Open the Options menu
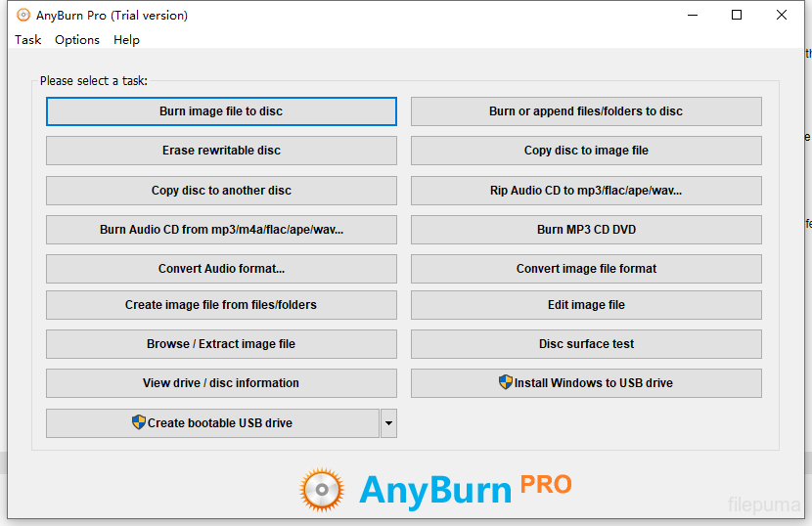The width and height of the screenshot is (812, 526). point(77,40)
